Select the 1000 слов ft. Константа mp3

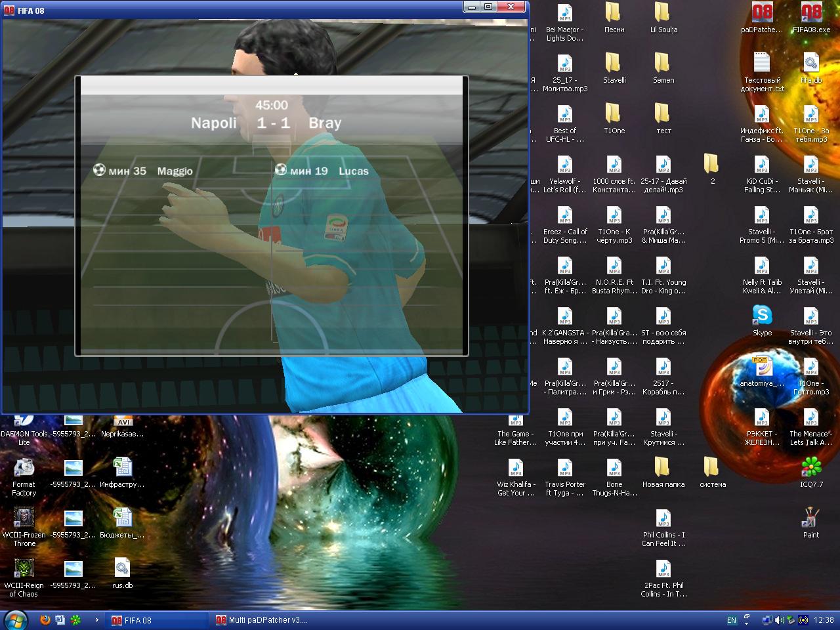tap(614, 173)
